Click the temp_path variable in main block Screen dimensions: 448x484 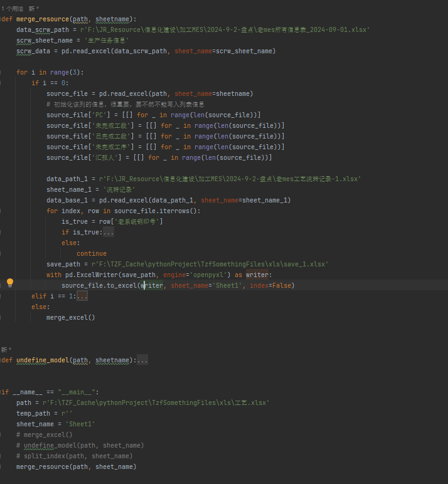tap(31, 413)
